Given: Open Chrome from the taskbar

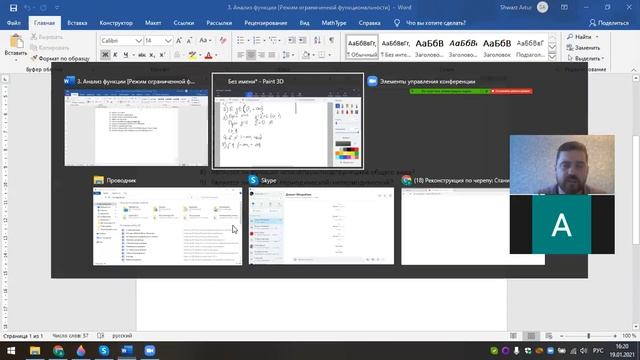Looking at the screenshot, I should pyautogui.click(x=58, y=351).
